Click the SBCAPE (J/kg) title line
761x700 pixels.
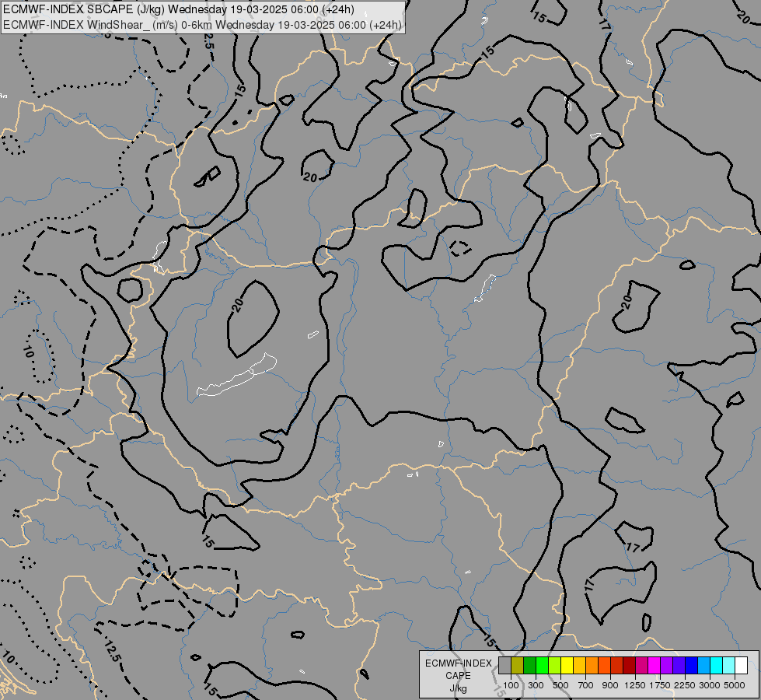178,9
